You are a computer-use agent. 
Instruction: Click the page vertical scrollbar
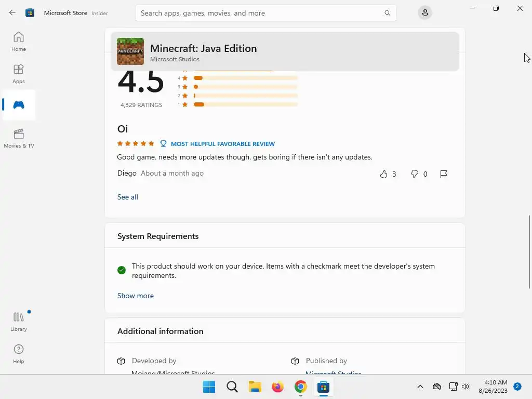coord(529,252)
